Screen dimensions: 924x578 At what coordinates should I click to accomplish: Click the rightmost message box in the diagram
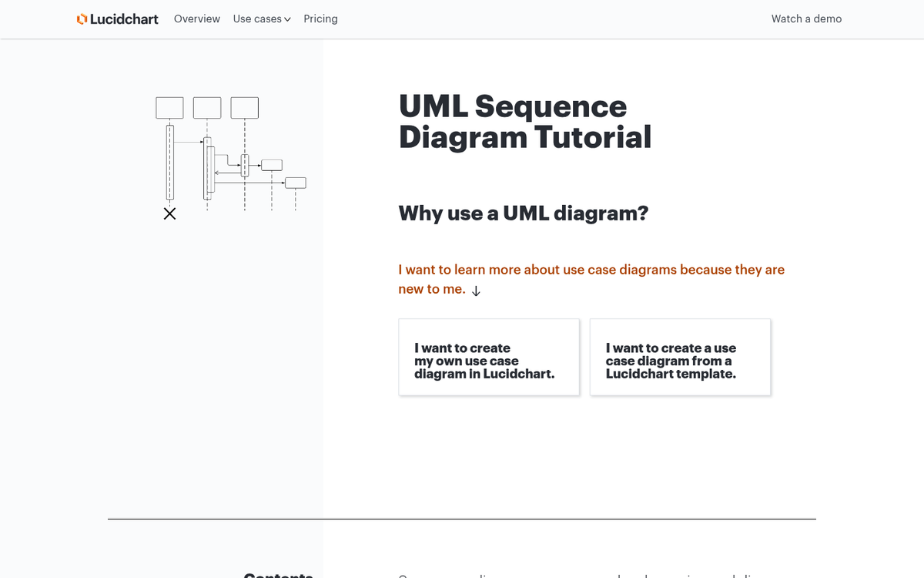(x=295, y=183)
